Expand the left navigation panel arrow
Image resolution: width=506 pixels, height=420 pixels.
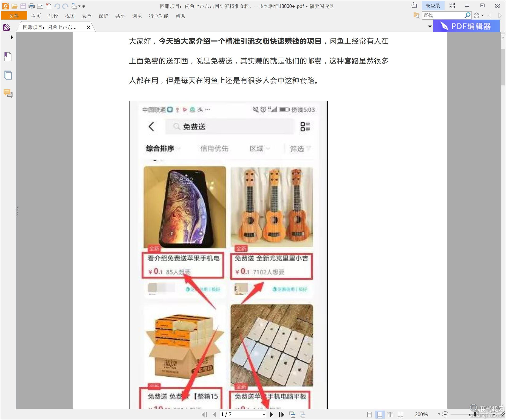pyautogui.click(x=12, y=37)
